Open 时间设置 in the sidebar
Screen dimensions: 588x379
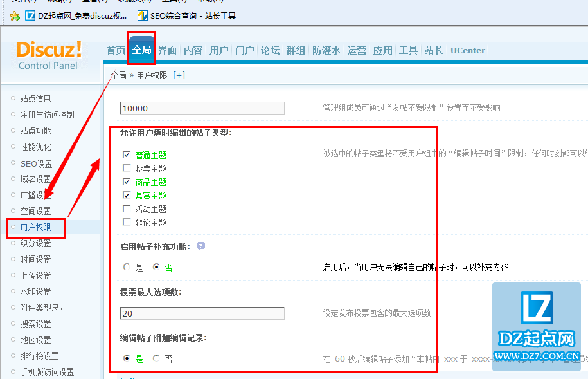(x=35, y=259)
